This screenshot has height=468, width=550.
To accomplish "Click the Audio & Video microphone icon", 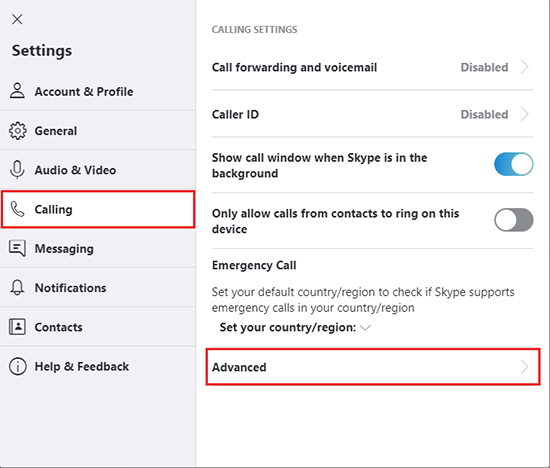I will 17,170.
